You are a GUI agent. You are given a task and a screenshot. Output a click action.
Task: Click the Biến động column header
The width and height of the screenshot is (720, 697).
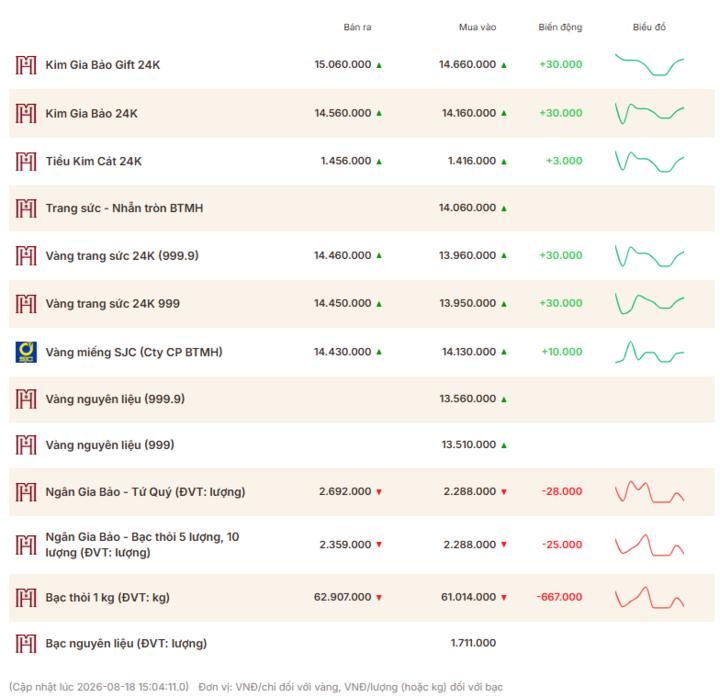coord(560,27)
